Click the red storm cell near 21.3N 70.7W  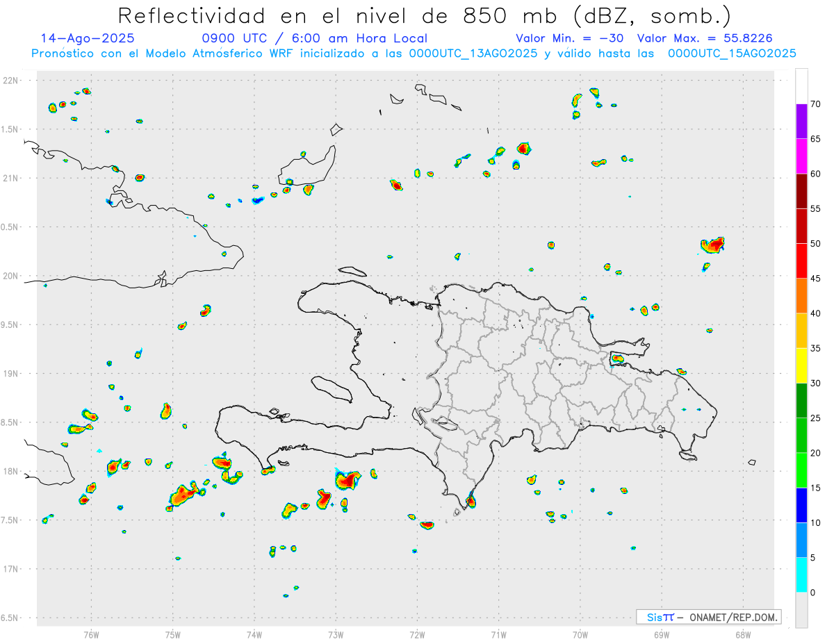pos(524,148)
